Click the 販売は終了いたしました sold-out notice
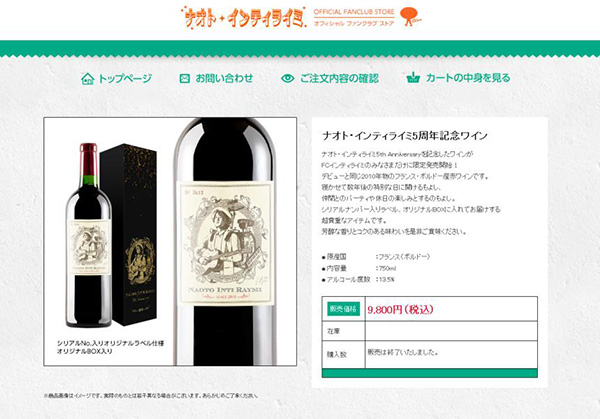The width and height of the screenshot is (600, 419). tap(403, 352)
